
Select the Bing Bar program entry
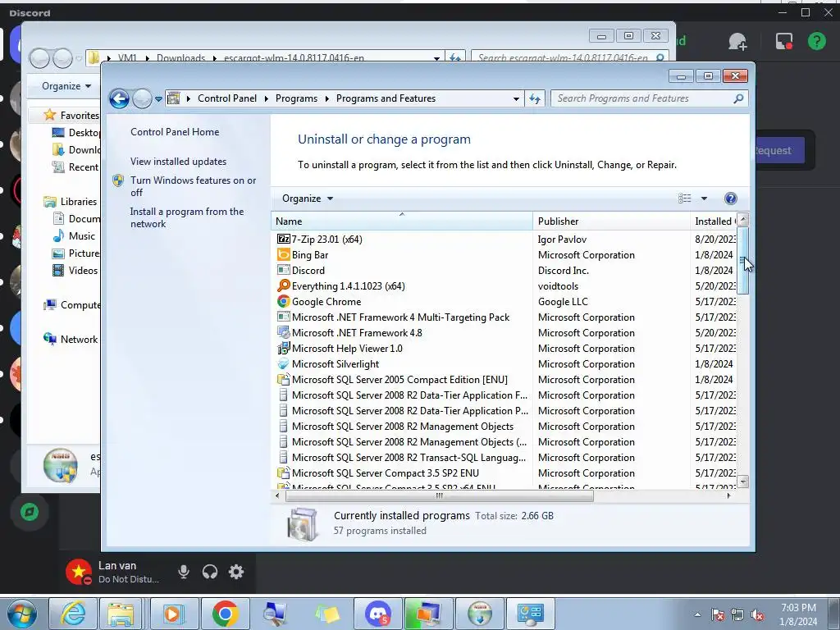pyautogui.click(x=310, y=255)
